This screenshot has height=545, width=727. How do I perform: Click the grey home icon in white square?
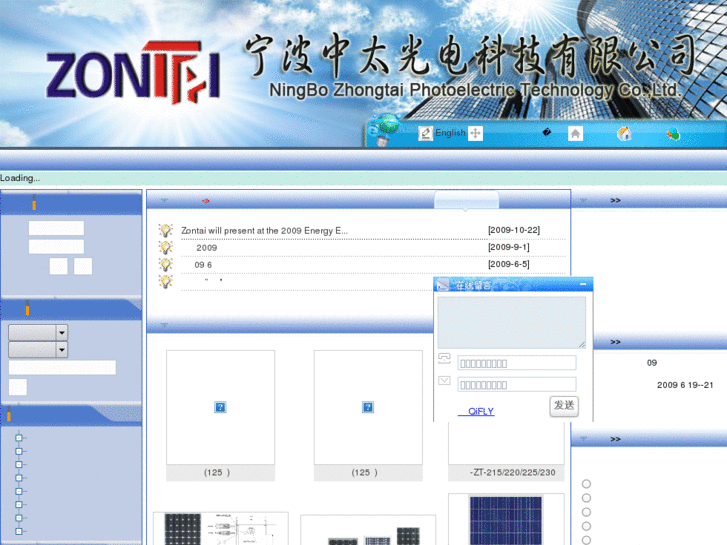point(575,134)
